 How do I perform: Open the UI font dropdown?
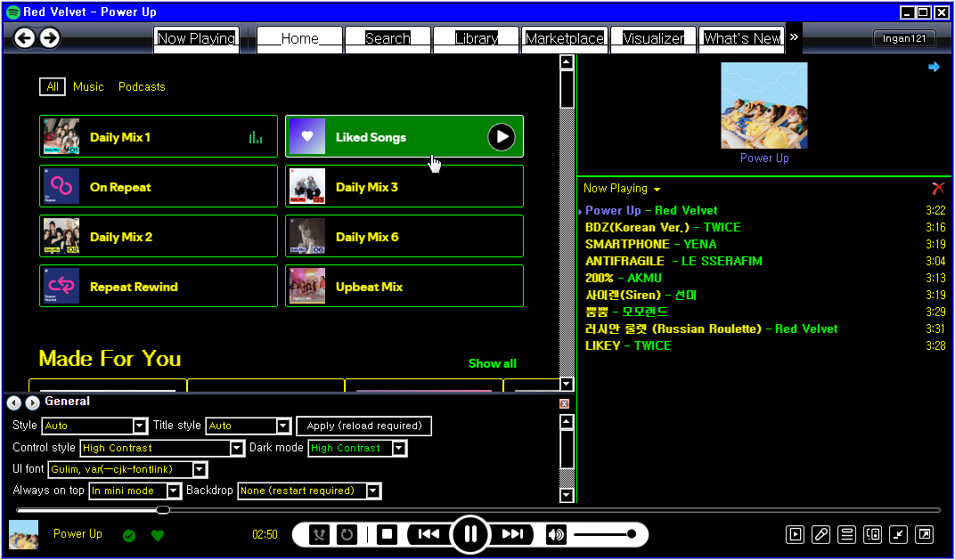128,469
